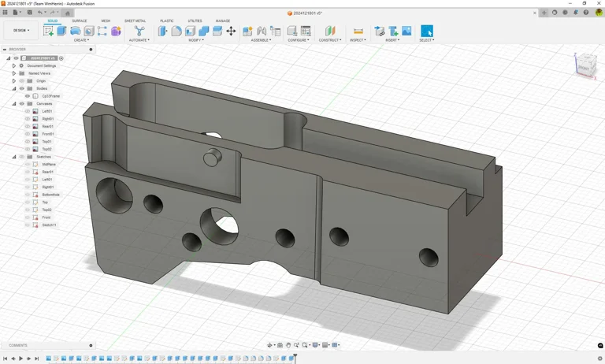Viewport: 605px width, 364px height.
Task: Select the Move/Copy tool icon
Action: click(x=231, y=31)
